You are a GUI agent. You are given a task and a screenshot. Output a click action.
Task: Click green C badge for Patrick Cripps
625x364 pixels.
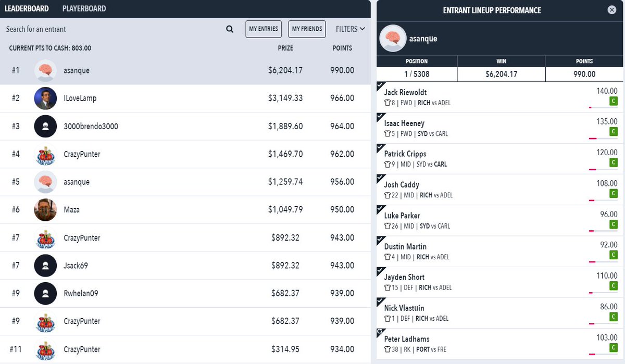pyautogui.click(x=614, y=163)
